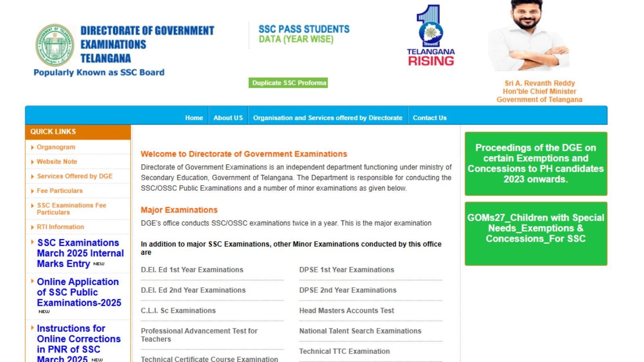Click the D.El.Ed 1st Year Examinations entry
644x362 pixels.
click(x=192, y=270)
